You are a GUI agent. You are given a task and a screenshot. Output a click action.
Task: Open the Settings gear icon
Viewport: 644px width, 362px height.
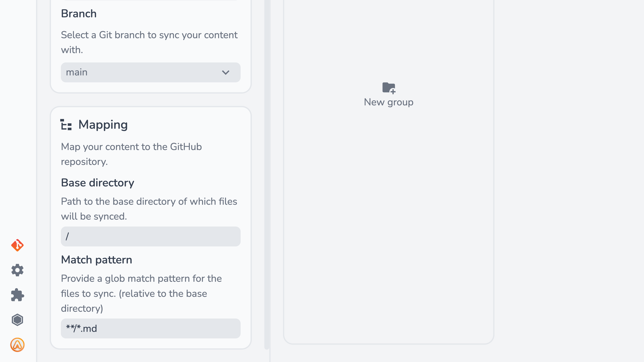point(17,270)
